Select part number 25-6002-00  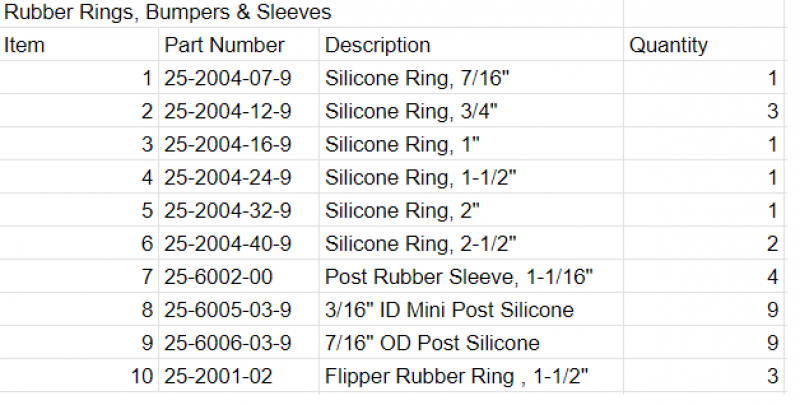click(x=219, y=277)
